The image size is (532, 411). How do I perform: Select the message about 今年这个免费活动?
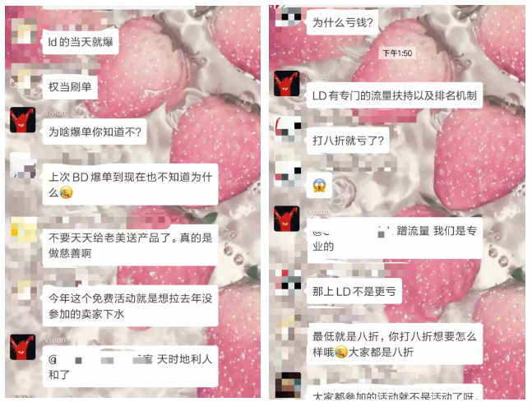click(x=130, y=306)
